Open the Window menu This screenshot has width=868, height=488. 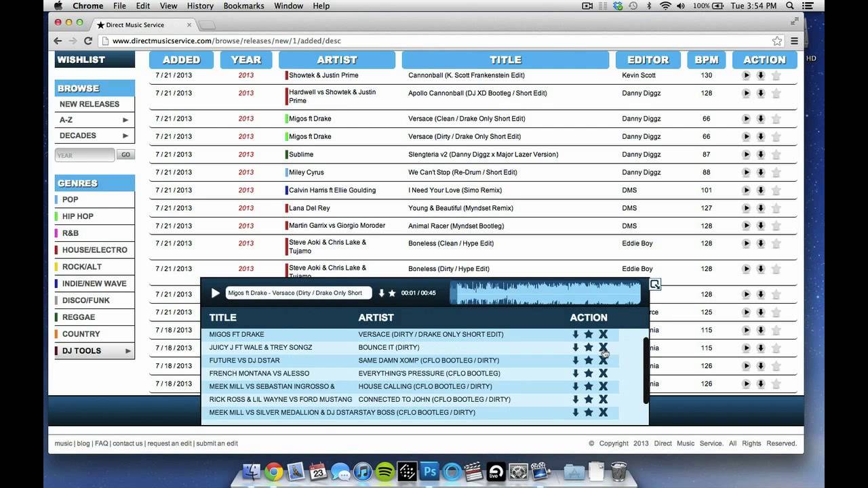[x=288, y=6]
